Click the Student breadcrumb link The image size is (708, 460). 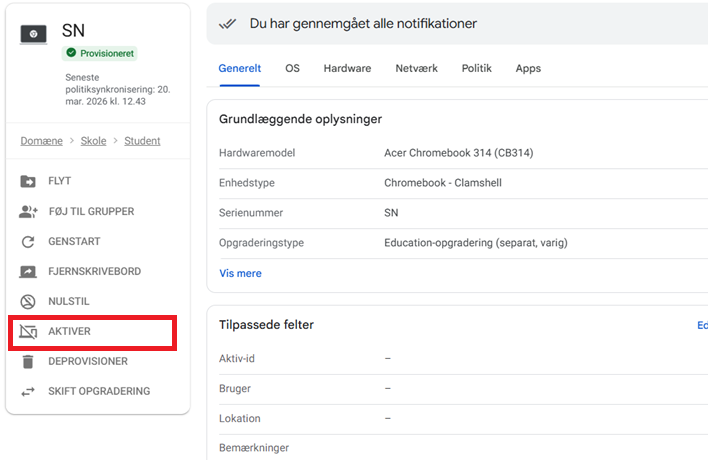tap(142, 141)
